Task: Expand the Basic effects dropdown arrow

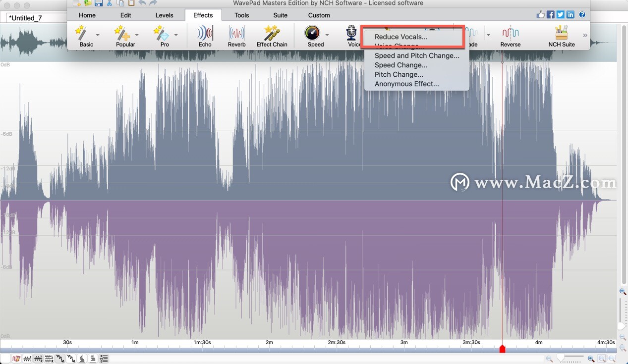Action: [x=98, y=35]
